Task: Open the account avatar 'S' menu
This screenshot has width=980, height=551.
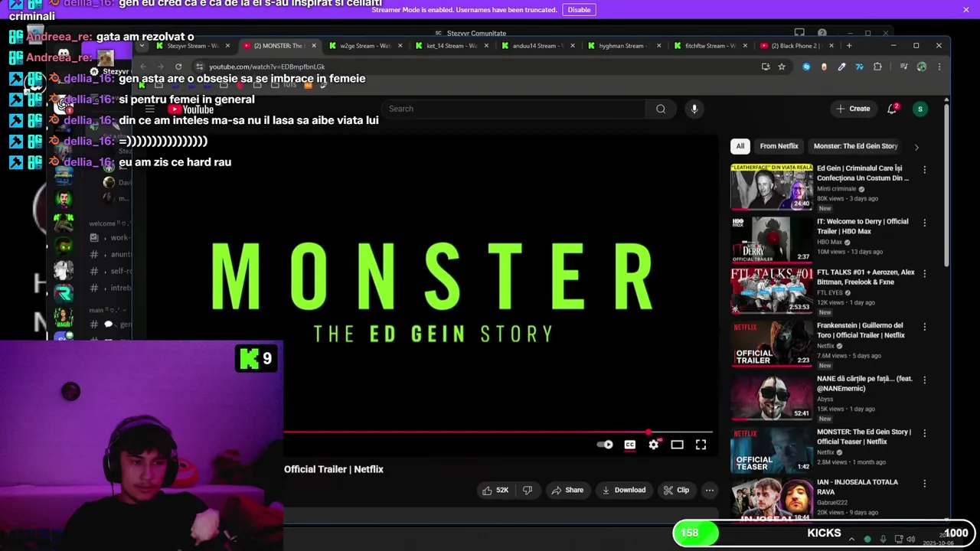Action: (x=920, y=109)
